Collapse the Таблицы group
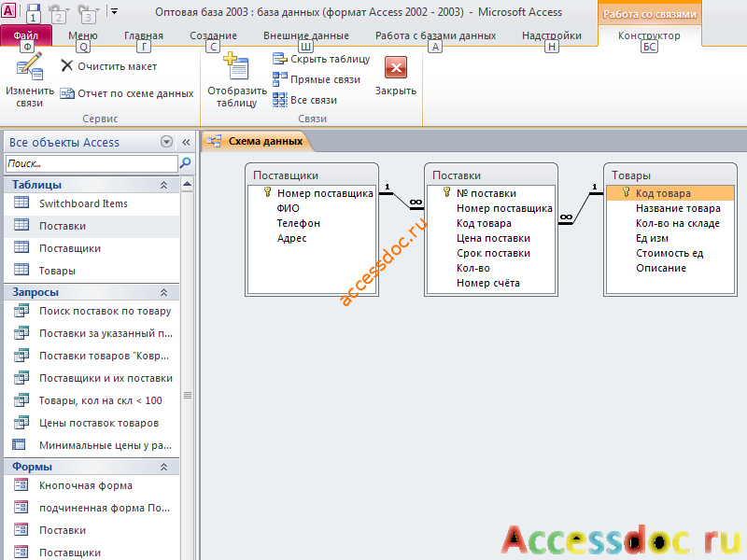Screen dimensions: 747x560 click(164, 185)
